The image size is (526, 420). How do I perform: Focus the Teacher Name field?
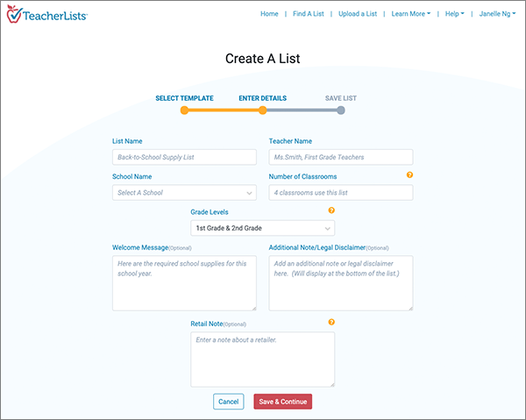coord(341,157)
